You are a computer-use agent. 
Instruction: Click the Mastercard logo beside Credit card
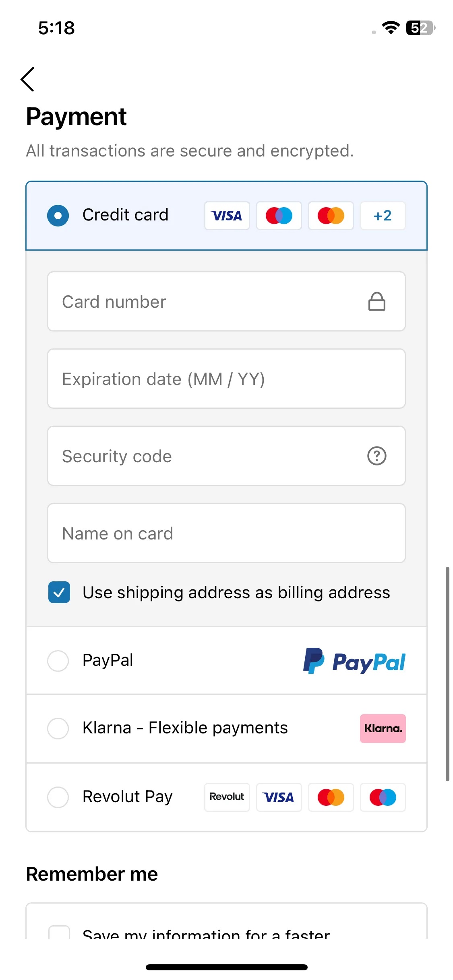tap(331, 216)
